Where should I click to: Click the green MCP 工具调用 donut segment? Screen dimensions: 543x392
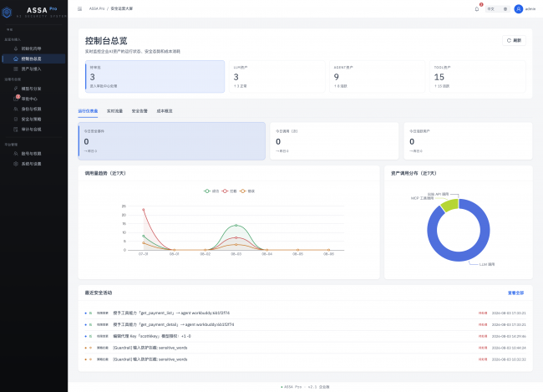click(450, 205)
